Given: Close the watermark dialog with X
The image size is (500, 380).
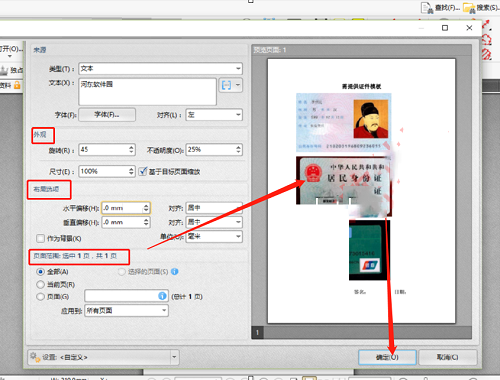Looking at the screenshot, I should (x=469, y=28).
